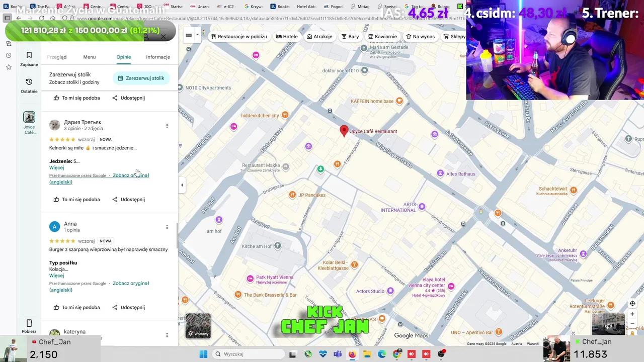
Task: Click the my location target button
Action: click(632, 304)
